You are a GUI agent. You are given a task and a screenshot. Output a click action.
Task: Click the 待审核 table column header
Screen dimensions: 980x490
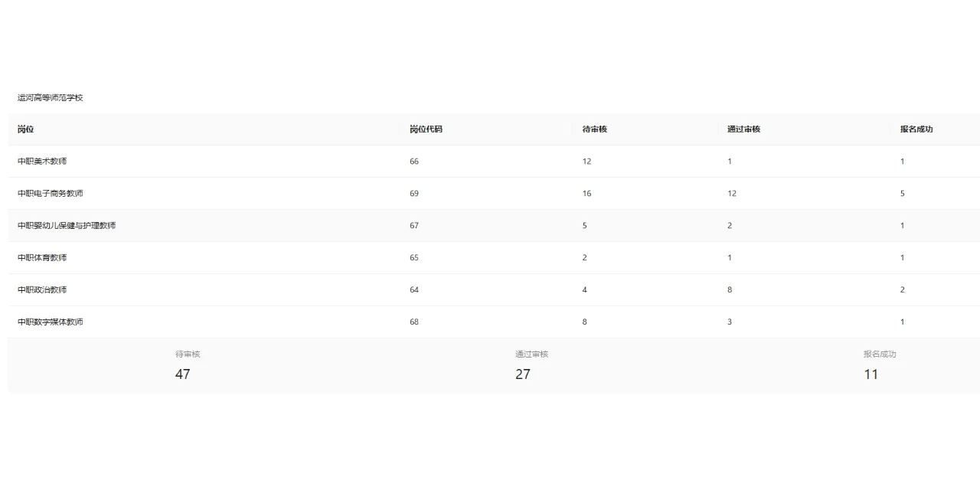tap(595, 129)
